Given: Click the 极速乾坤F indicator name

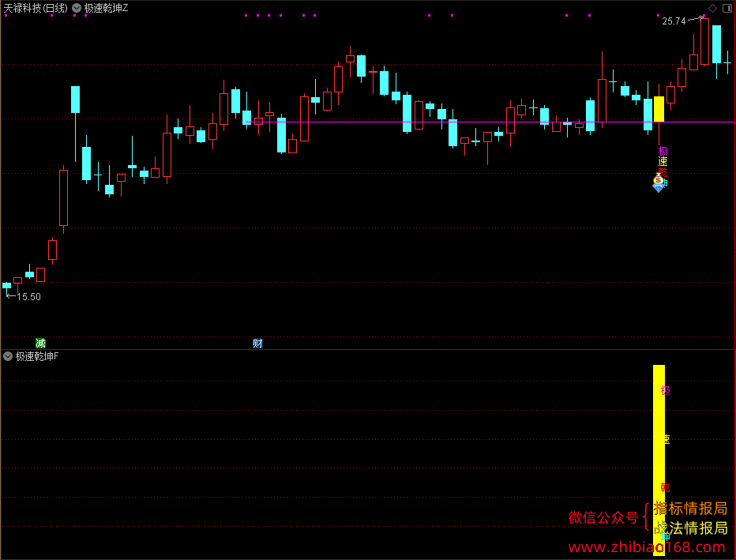Looking at the screenshot, I should [x=37, y=357].
